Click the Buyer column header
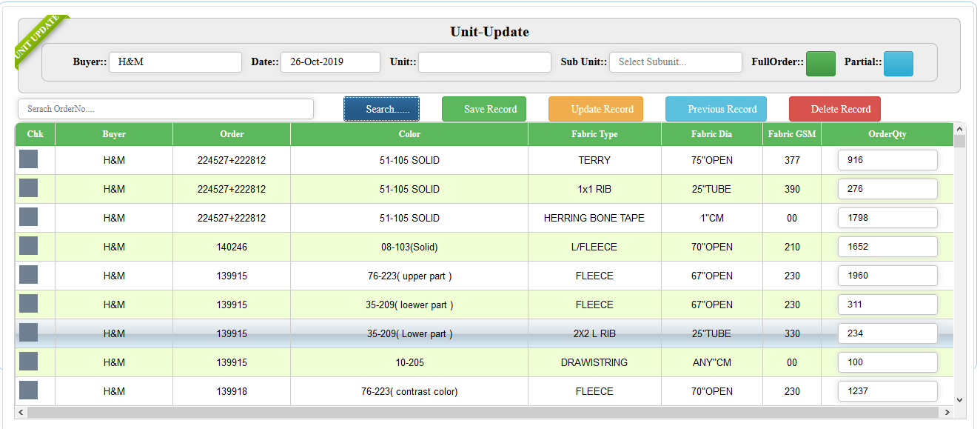Screen dimensions: 980x429 (114, 134)
